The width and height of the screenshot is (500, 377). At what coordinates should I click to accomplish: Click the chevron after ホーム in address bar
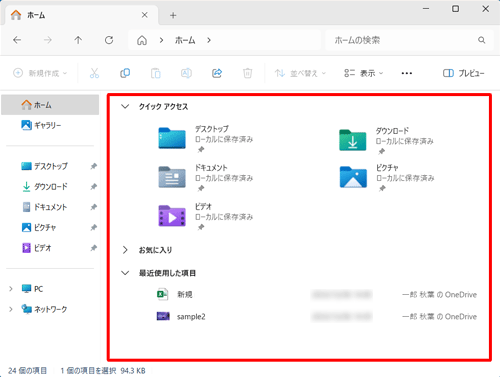pyautogui.click(x=209, y=40)
